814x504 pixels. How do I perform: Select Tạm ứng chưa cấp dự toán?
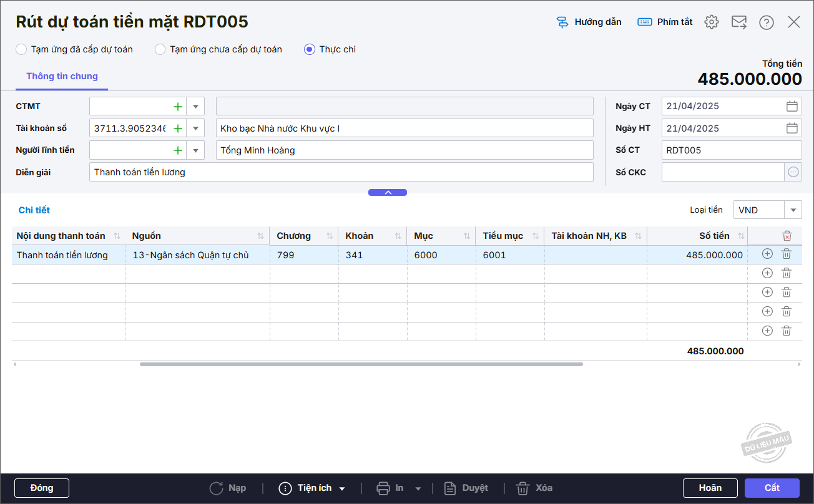click(x=160, y=49)
